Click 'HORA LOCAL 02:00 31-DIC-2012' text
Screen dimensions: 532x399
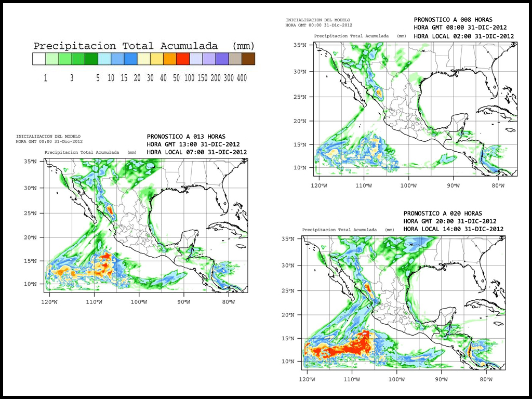click(463, 36)
